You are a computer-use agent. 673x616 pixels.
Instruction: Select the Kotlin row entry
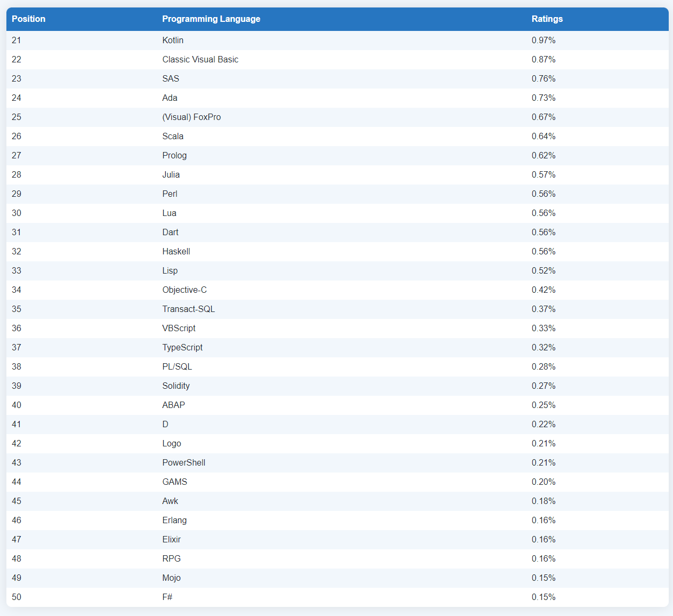click(173, 41)
